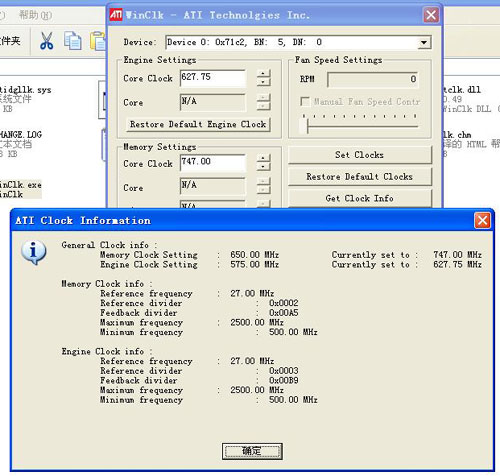Click the Engine Core Clock 627.75 field
Viewport: 500px width, 476px height.
coord(213,78)
